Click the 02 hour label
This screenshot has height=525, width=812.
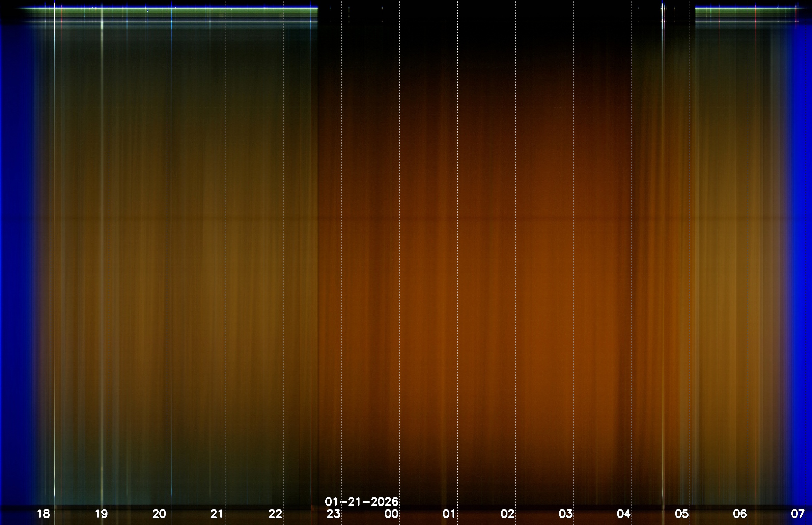[507, 514]
